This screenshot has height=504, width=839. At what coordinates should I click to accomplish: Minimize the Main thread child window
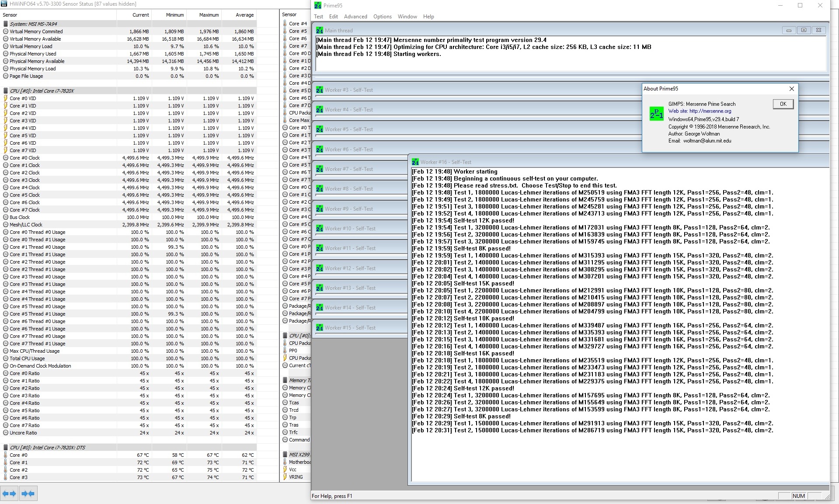789,30
